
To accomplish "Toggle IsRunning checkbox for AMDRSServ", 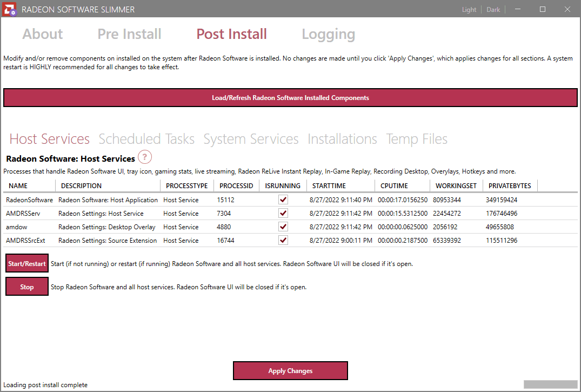I will tap(283, 213).
